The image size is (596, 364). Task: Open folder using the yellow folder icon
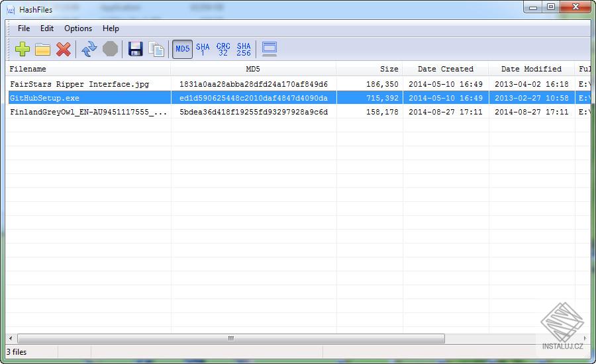click(42, 49)
